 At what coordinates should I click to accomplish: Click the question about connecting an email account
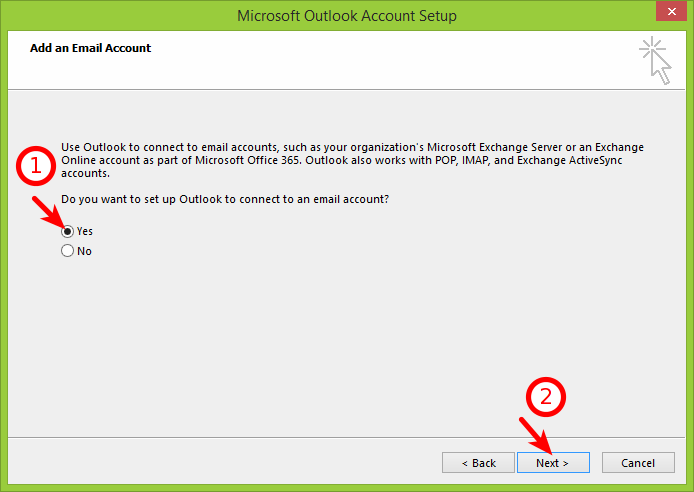225,199
